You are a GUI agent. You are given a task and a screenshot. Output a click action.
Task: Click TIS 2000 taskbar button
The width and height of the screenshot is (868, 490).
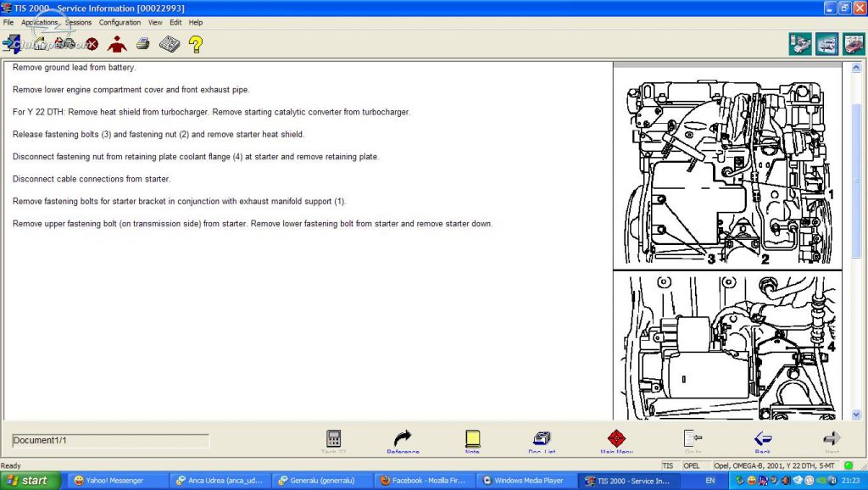[x=629, y=481]
